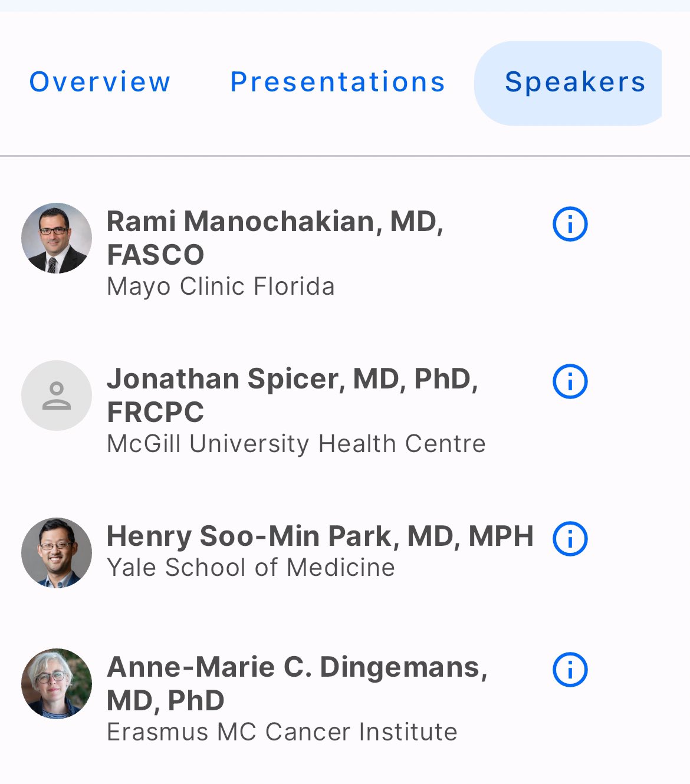This screenshot has width=690, height=784.
Task: View info for Anne-Marie C. Dingemans
Action: pos(570,670)
